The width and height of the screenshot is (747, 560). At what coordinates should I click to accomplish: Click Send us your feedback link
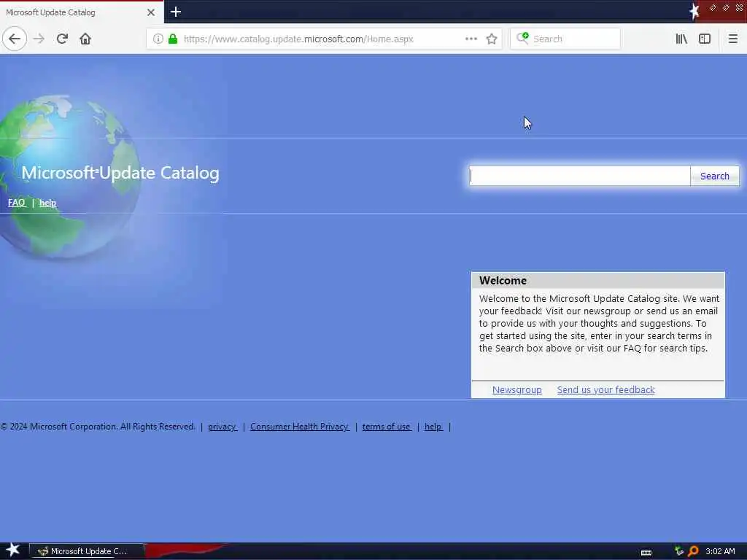[x=606, y=389]
